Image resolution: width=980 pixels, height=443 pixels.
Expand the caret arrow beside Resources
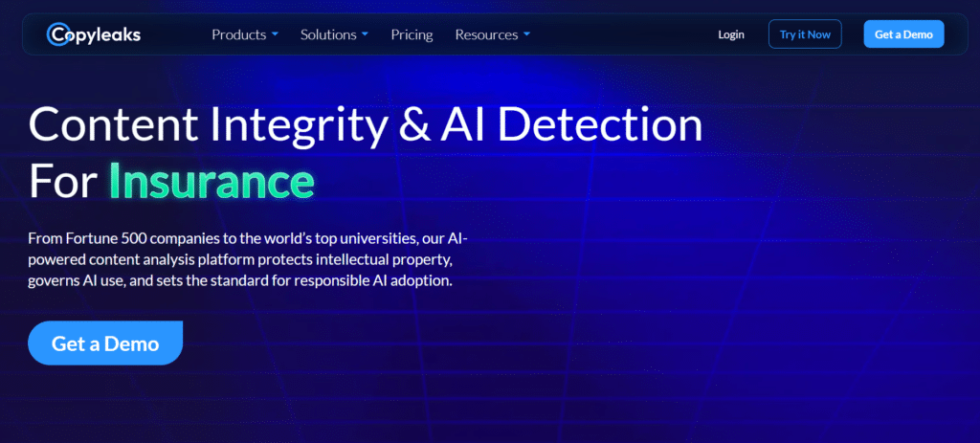point(526,34)
